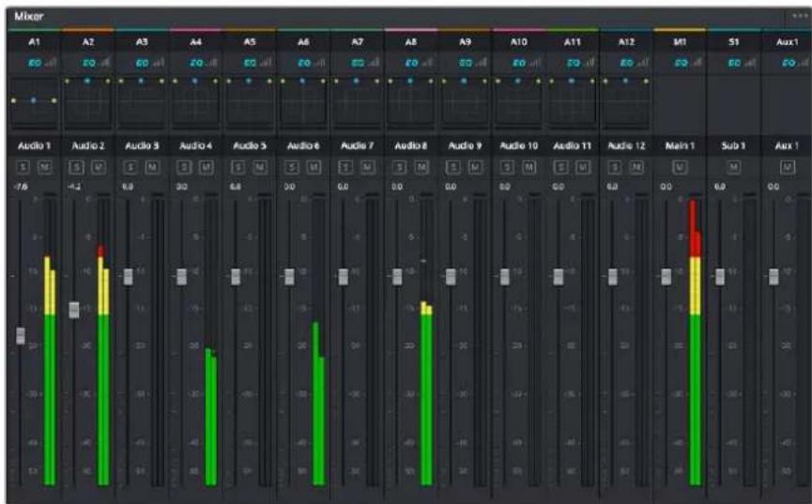Open the dynamics icon for track A2
Image resolution: width=812 pixels, height=504 pixels.
pos(105,63)
